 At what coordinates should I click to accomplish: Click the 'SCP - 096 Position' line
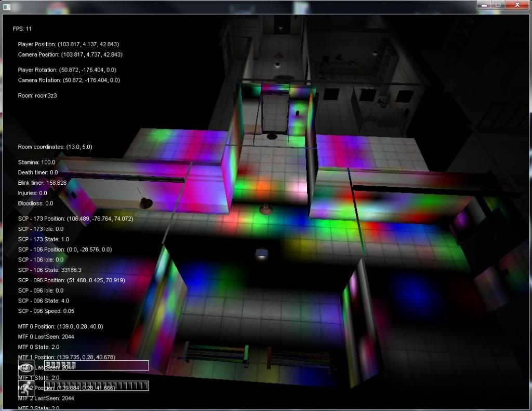pyautogui.click(x=71, y=280)
